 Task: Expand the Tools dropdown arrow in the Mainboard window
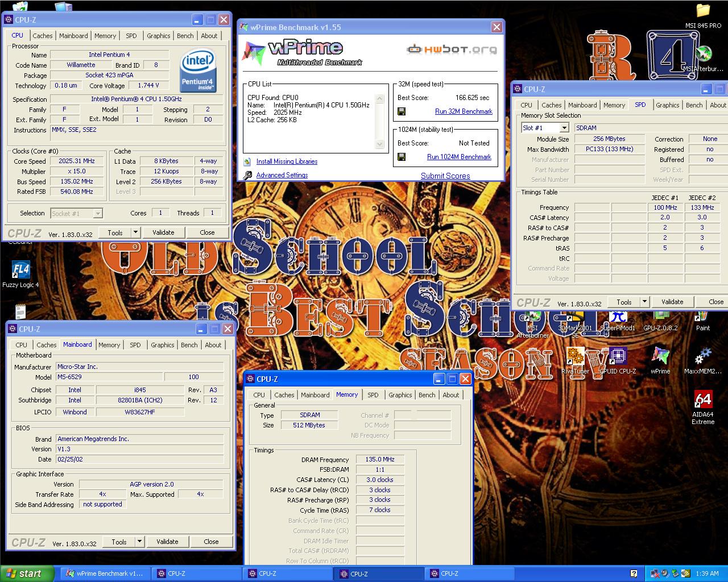click(139, 542)
